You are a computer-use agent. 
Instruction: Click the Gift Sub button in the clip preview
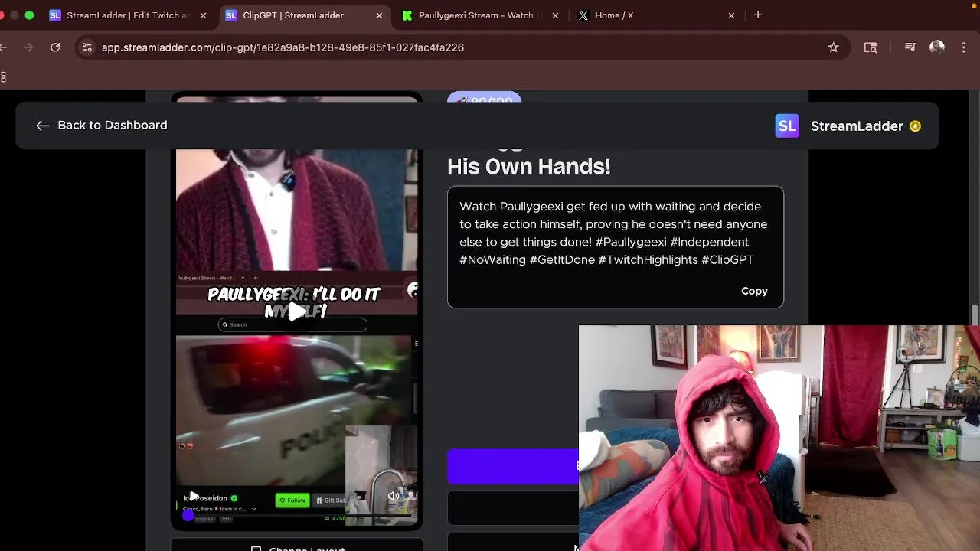coord(332,500)
